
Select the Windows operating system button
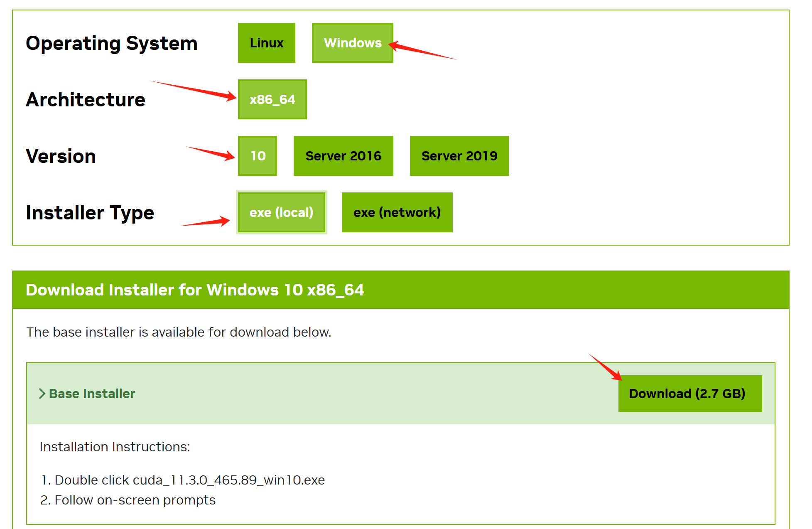352,43
